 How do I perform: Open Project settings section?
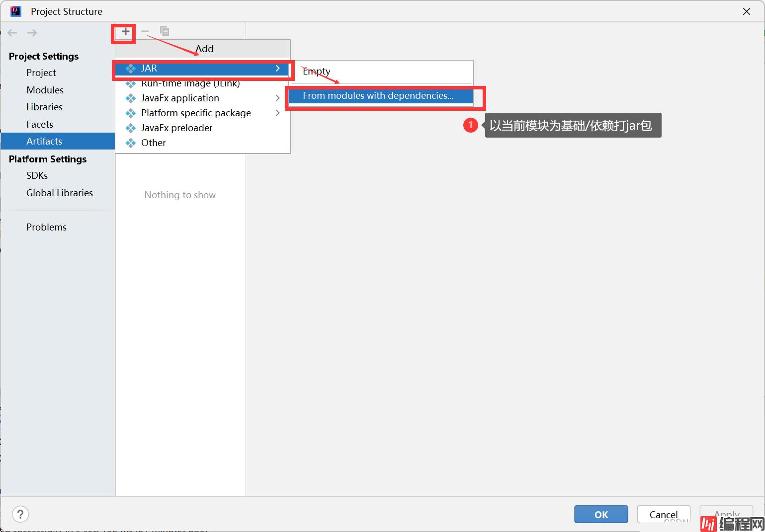41,73
